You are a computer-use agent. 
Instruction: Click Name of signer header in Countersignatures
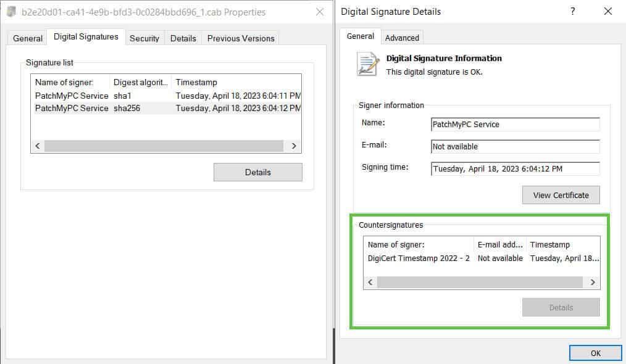[419, 245]
